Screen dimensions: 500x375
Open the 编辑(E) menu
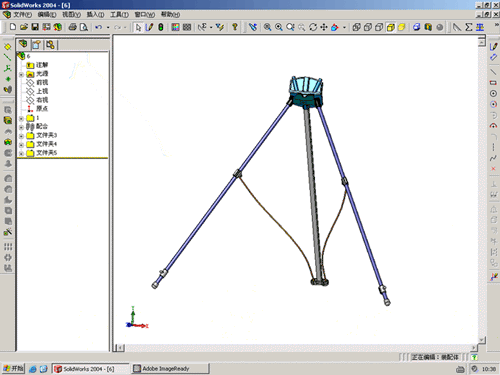click(x=47, y=14)
